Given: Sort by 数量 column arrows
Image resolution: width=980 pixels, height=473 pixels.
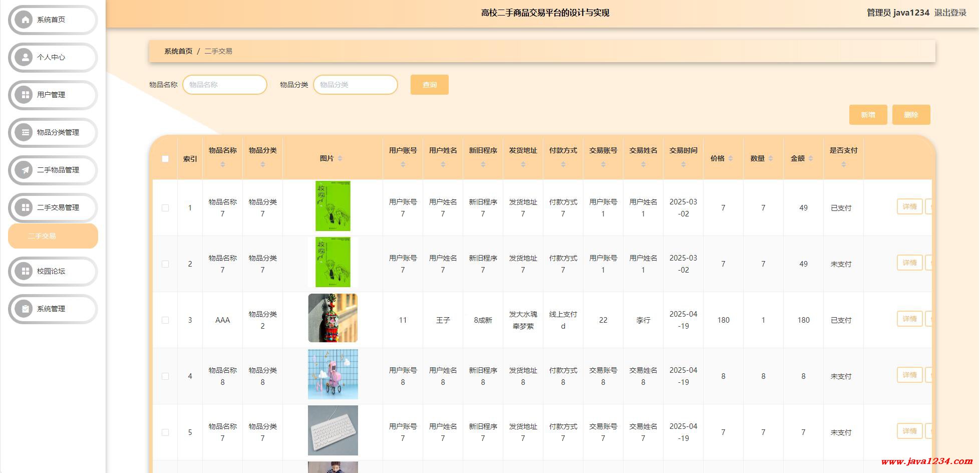Looking at the screenshot, I should point(771,158).
